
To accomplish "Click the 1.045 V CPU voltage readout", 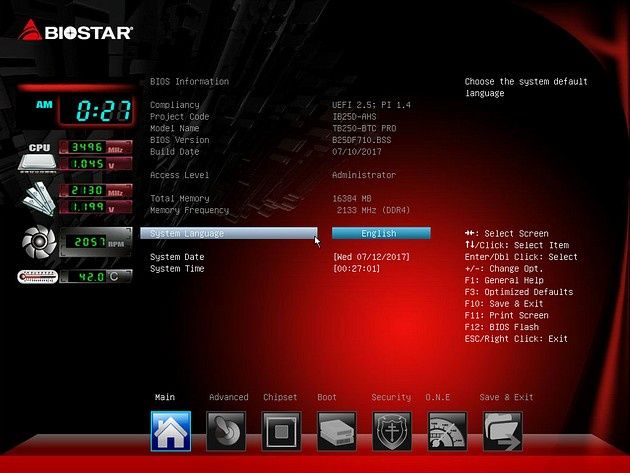I will [96, 164].
